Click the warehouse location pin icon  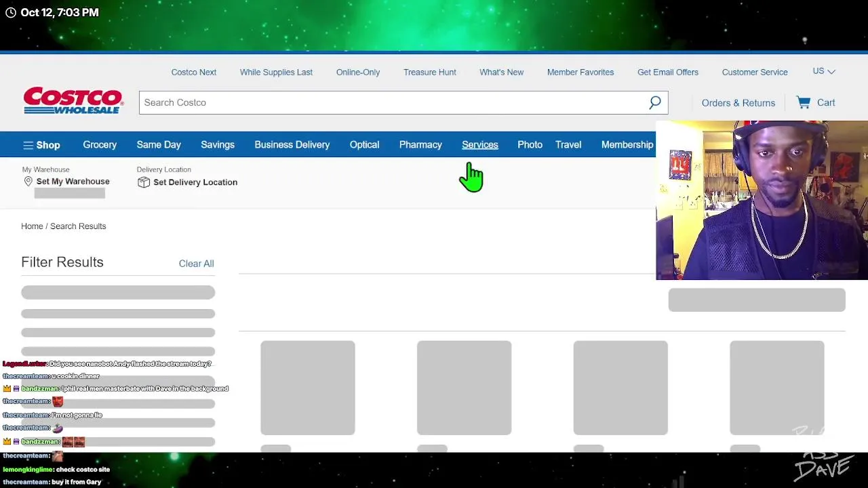28,182
